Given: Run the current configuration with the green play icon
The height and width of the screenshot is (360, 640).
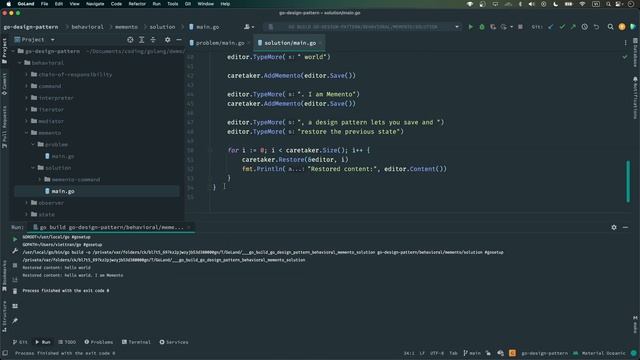Looking at the screenshot, I should tap(471, 27).
